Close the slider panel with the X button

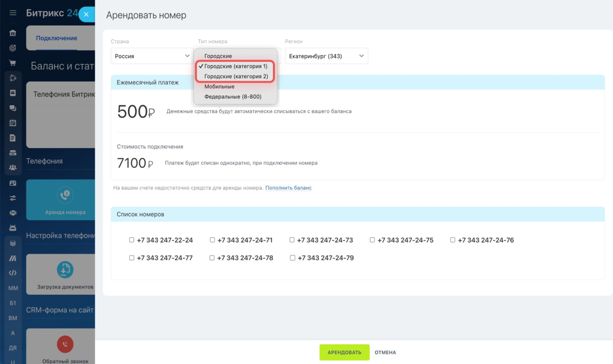point(86,15)
